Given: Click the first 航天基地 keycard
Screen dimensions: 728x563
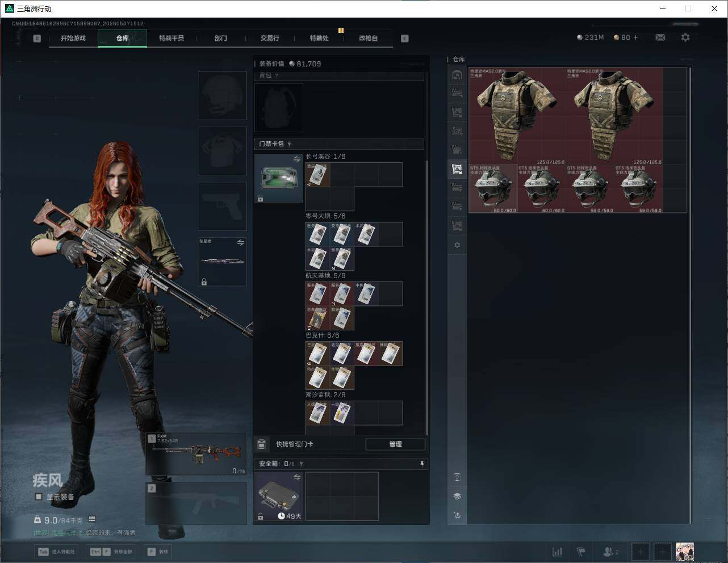Looking at the screenshot, I should point(318,294).
